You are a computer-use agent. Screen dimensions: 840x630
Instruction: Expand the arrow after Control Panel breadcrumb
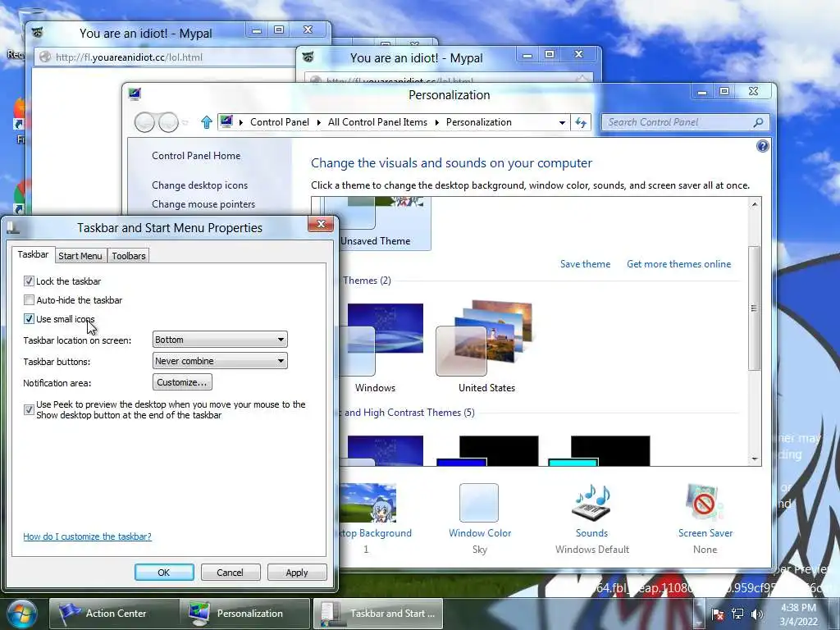click(318, 123)
